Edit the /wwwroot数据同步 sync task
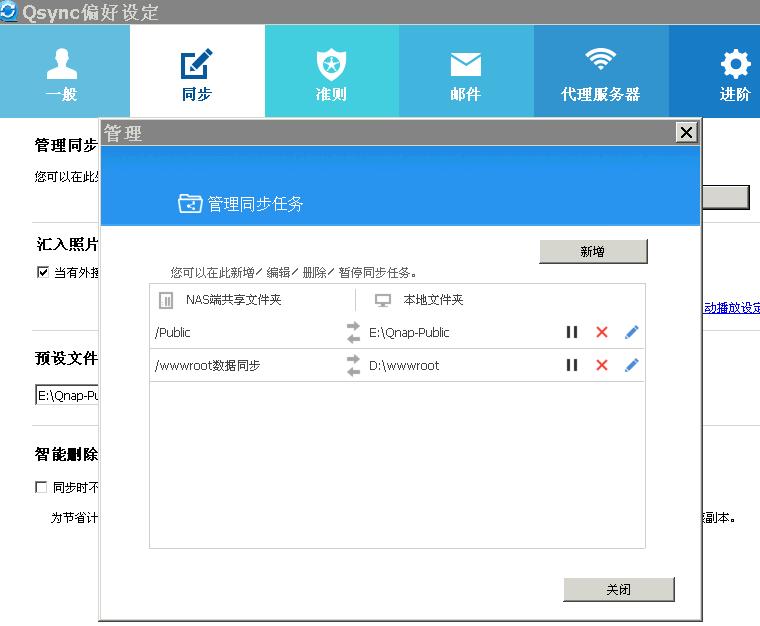This screenshot has width=760, height=626. (x=631, y=365)
